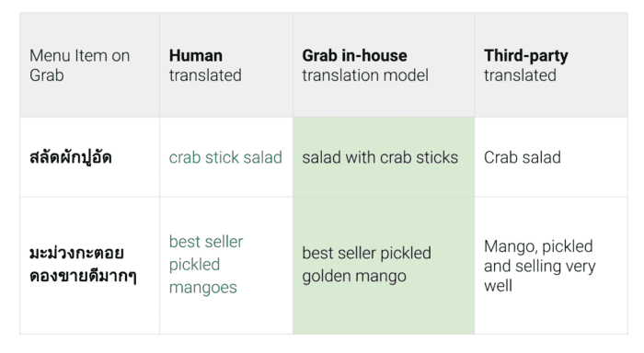Click the bold 'Grab in-house' heading text
The image size is (644, 353).
pyautogui.click(x=355, y=56)
